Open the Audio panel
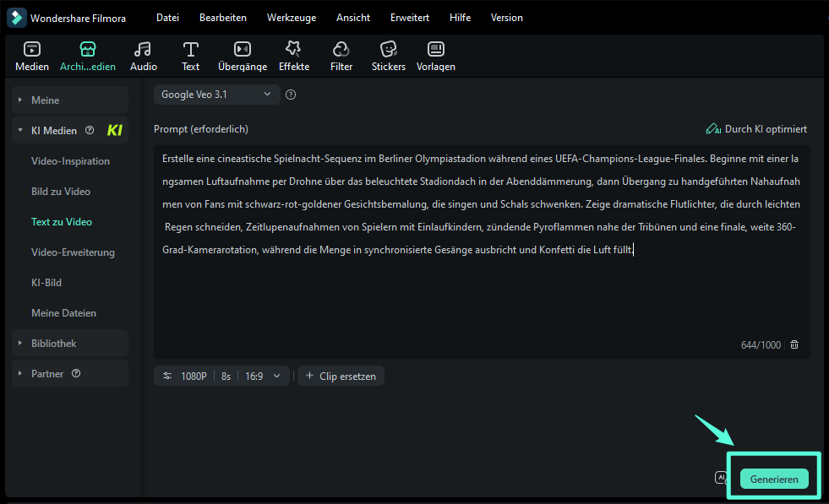 coord(143,55)
